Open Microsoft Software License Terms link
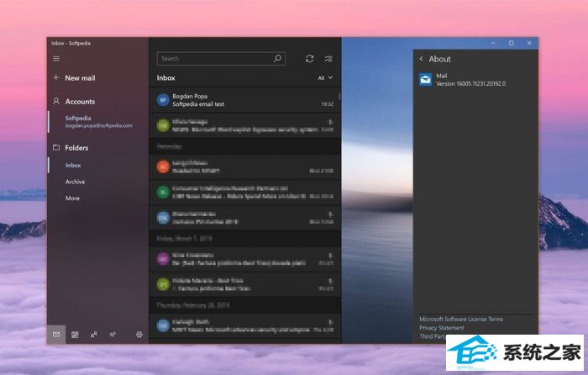The width and height of the screenshot is (588, 375). (461, 319)
